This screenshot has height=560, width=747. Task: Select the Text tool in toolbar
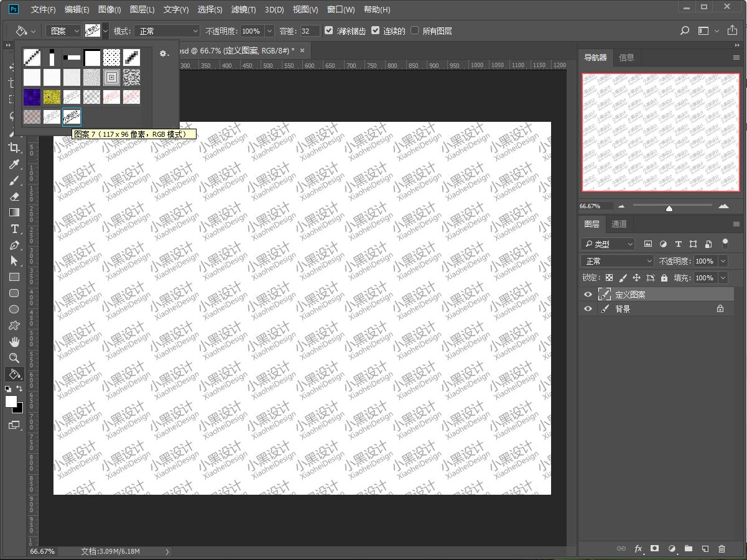[x=14, y=229]
